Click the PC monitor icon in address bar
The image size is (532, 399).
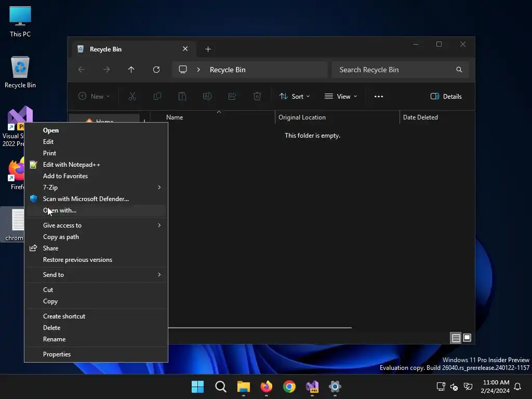183,70
